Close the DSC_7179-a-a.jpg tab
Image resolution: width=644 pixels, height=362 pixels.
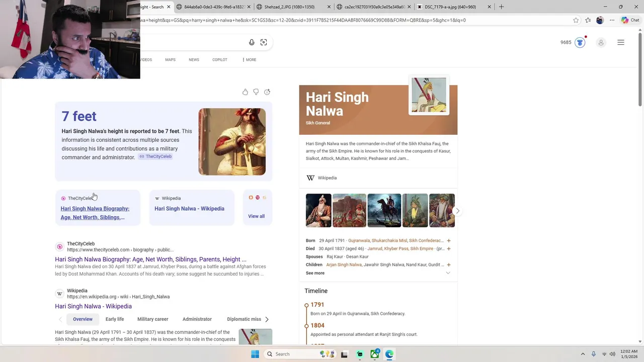pyautogui.click(x=489, y=7)
